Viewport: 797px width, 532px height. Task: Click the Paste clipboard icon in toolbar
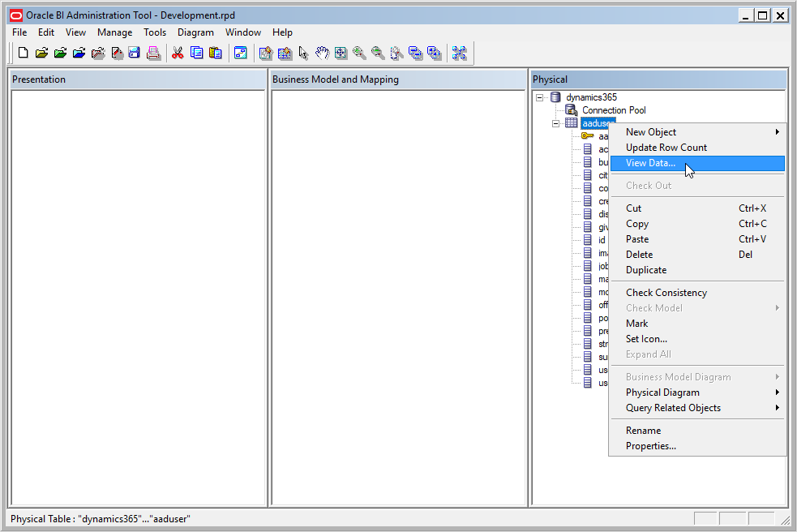click(215, 54)
